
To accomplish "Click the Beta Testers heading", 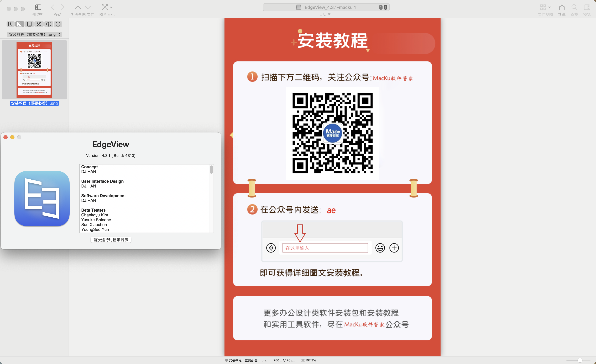I will pyautogui.click(x=93, y=210).
